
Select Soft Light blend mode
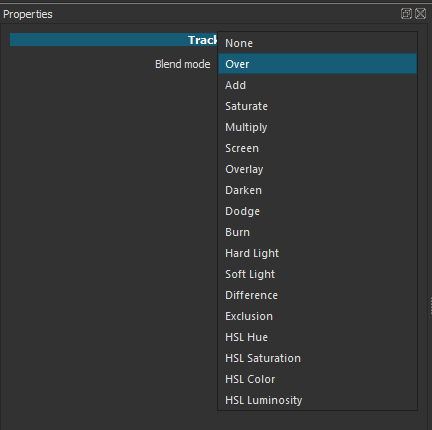pos(317,274)
